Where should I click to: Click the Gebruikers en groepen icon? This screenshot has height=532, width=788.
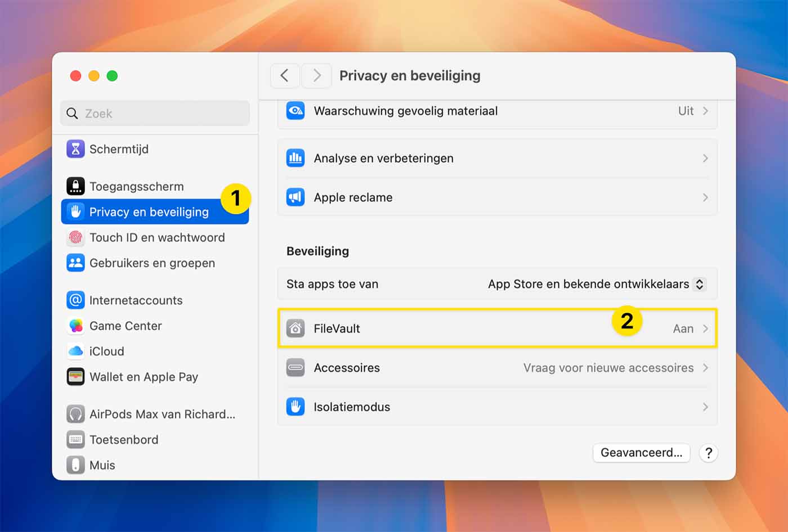coord(75,263)
